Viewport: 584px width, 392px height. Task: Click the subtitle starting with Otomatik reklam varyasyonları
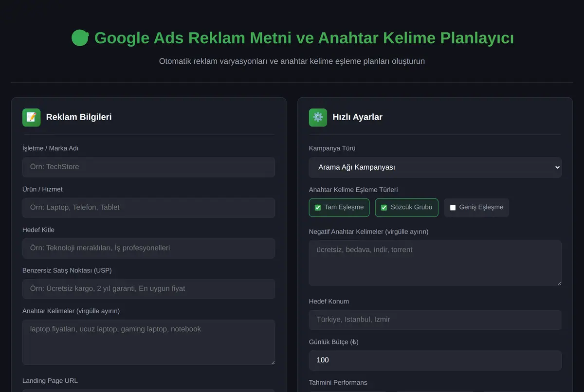coord(292,61)
